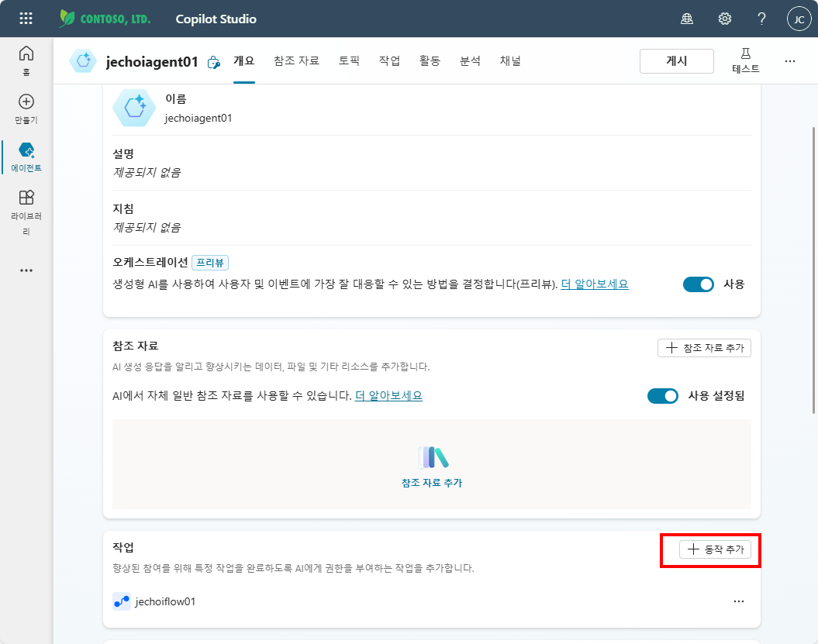Viewport: 818px width, 644px height.
Task: Open the settings gear icon
Action: [725, 19]
